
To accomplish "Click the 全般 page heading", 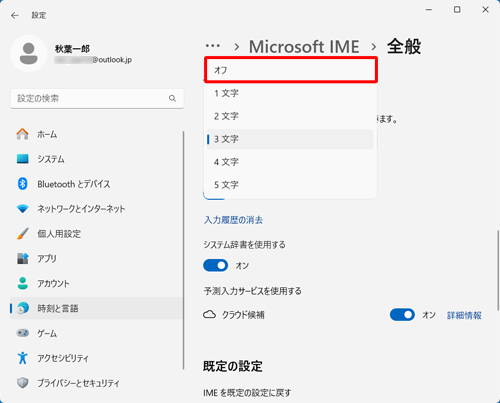I will 404,46.
